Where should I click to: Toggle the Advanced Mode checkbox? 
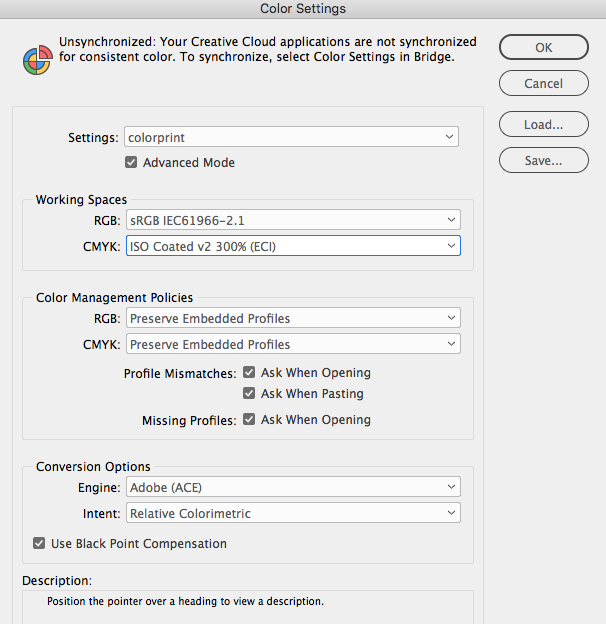[131, 162]
